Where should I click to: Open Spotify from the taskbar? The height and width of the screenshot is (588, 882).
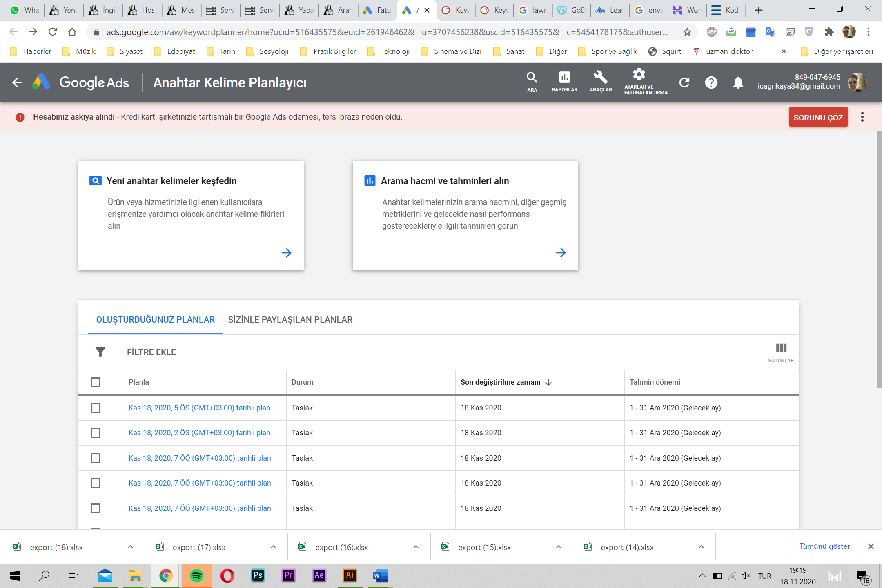tap(197, 576)
